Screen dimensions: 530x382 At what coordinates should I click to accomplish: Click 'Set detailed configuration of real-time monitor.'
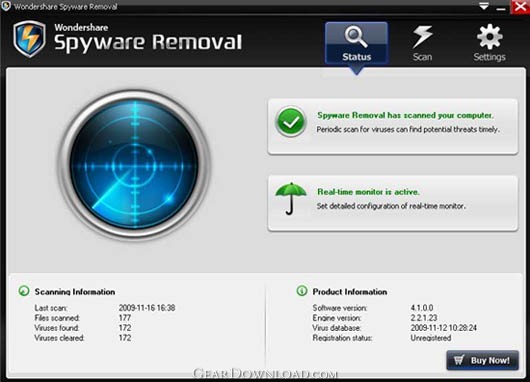point(391,206)
